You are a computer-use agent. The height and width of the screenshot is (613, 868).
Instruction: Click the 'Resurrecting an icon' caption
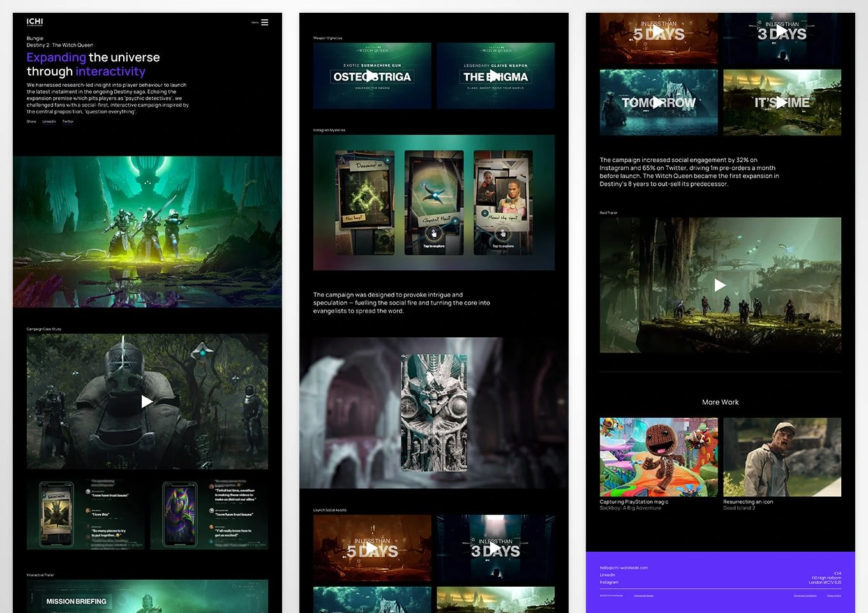748,502
